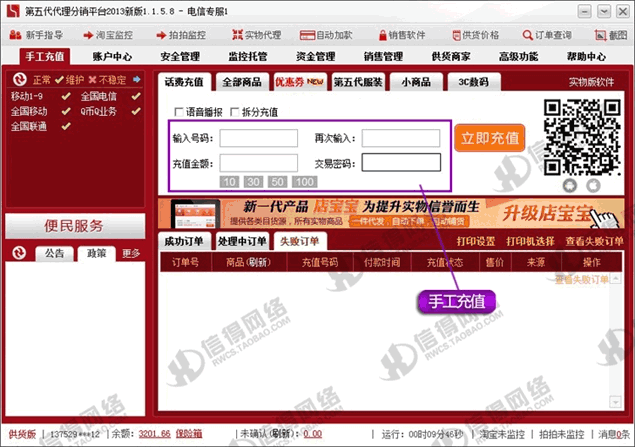Click the 输入号码 input field

[x=258, y=138]
